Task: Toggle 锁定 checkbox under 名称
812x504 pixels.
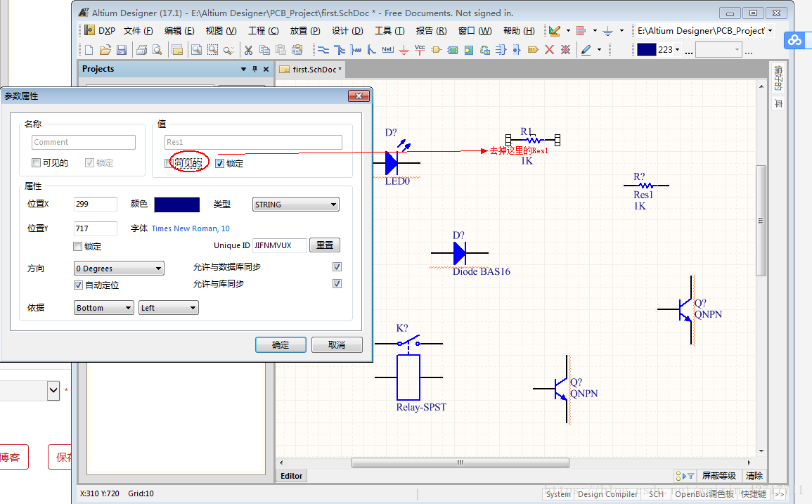Action: 89,162
